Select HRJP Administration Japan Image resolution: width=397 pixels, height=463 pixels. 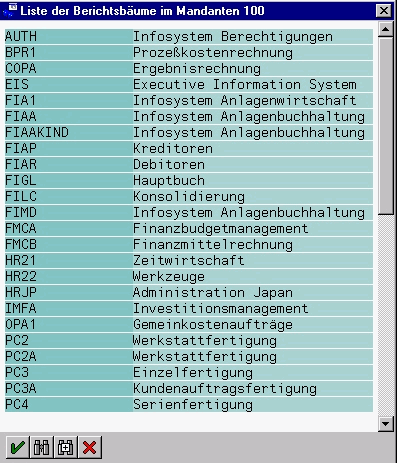[x=189, y=293]
